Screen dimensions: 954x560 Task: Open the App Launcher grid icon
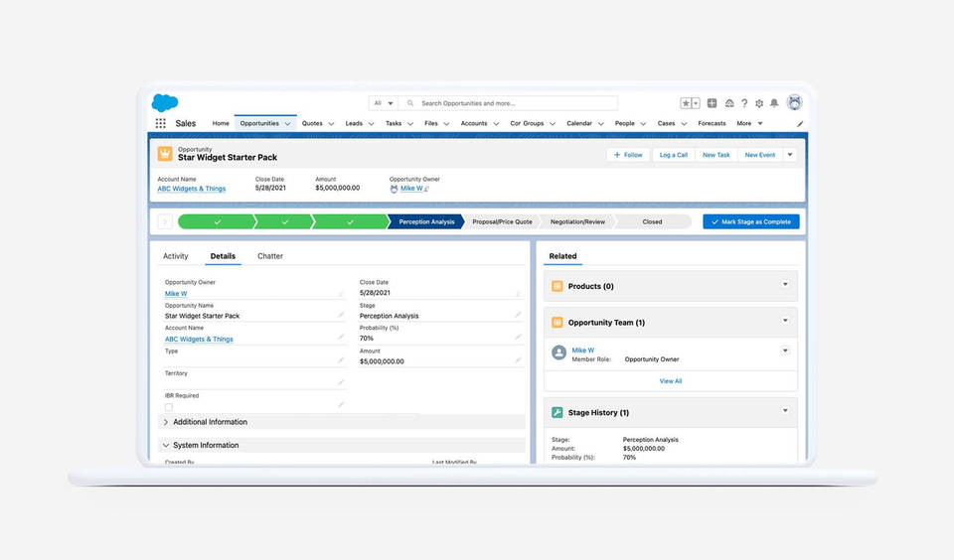tap(161, 123)
